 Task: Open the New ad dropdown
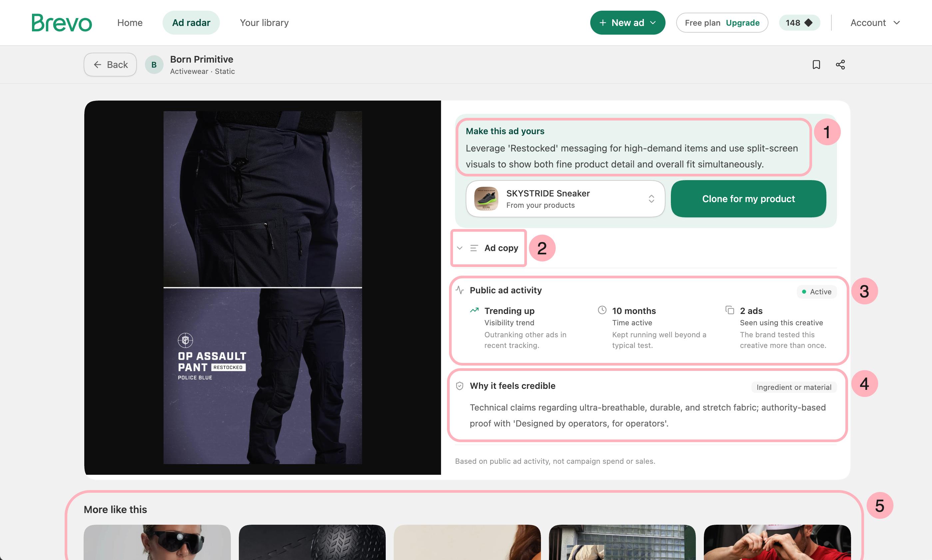(627, 23)
